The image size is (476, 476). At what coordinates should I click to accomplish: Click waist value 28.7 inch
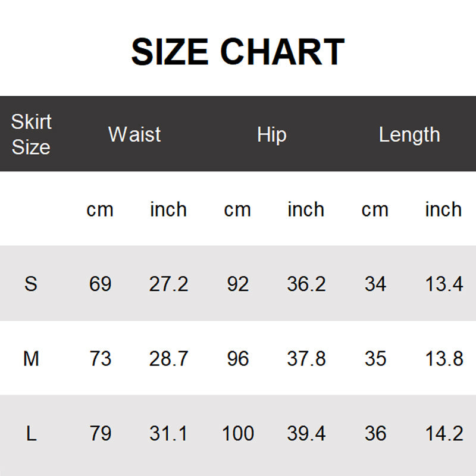pyautogui.click(x=168, y=359)
